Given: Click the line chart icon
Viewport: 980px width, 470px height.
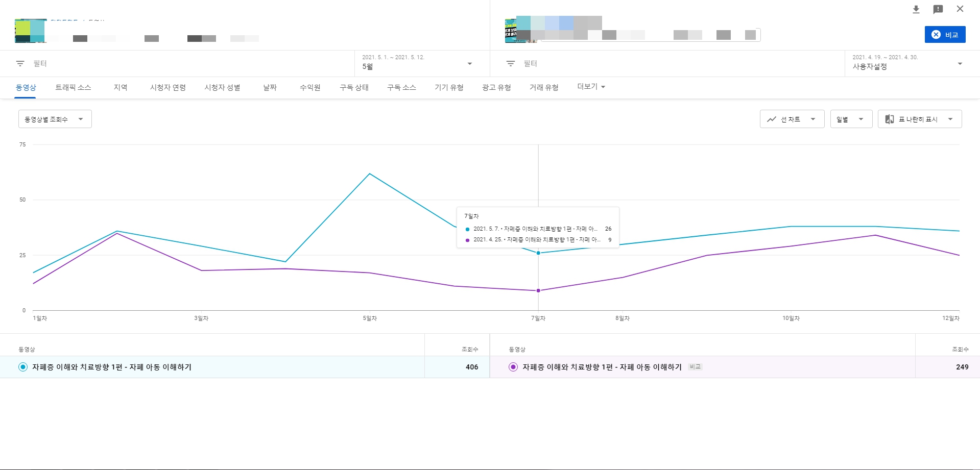Looking at the screenshot, I should pos(771,119).
